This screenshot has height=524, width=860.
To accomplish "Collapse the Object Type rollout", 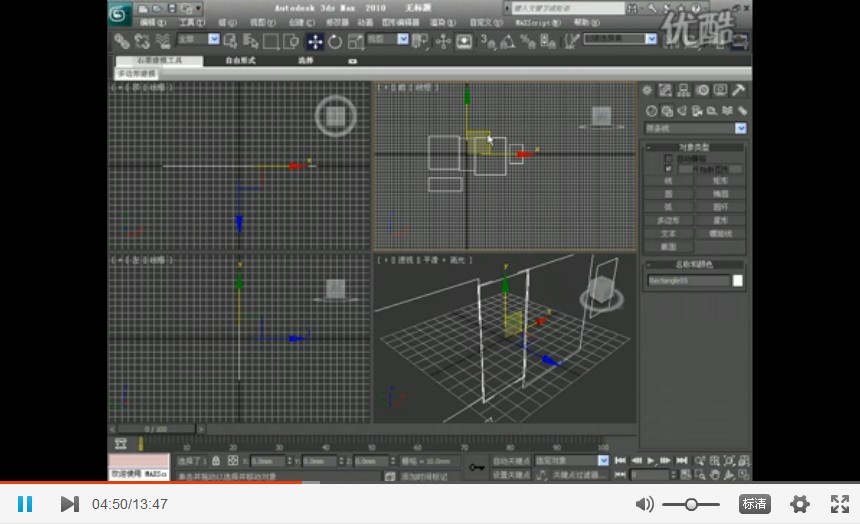I will [694, 148].
